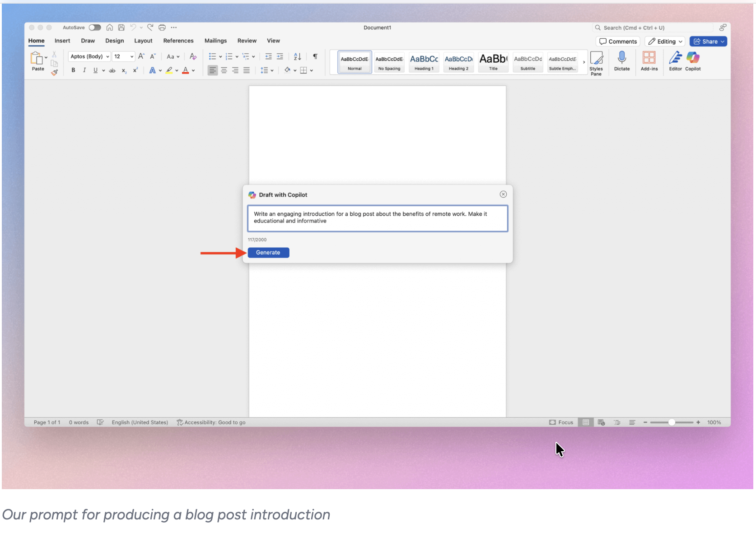Viewport: 756px width, 537px height.
Task: Click inside the Copilot prompt text box
Action: 377,218
